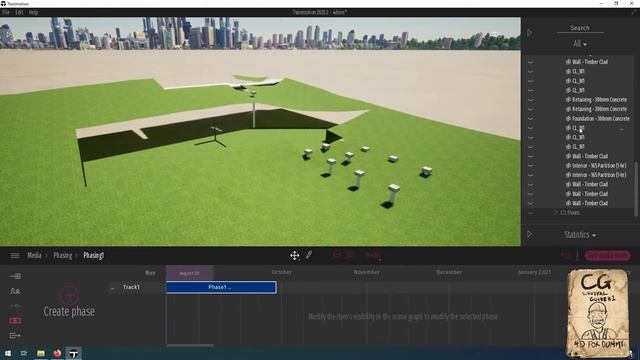Click the January 2,021 month marker
The height and width of the screenshot is (360, 640).
point(534,272)
